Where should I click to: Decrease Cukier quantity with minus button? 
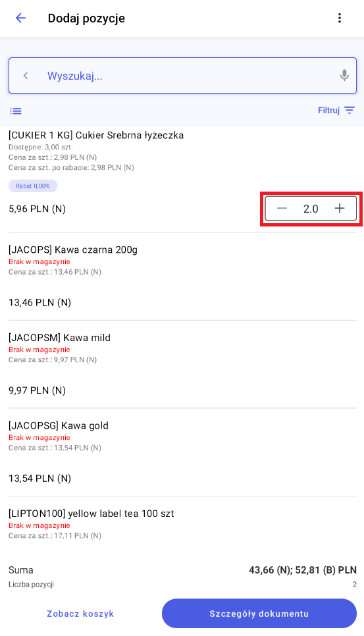[x=282, y=209]
